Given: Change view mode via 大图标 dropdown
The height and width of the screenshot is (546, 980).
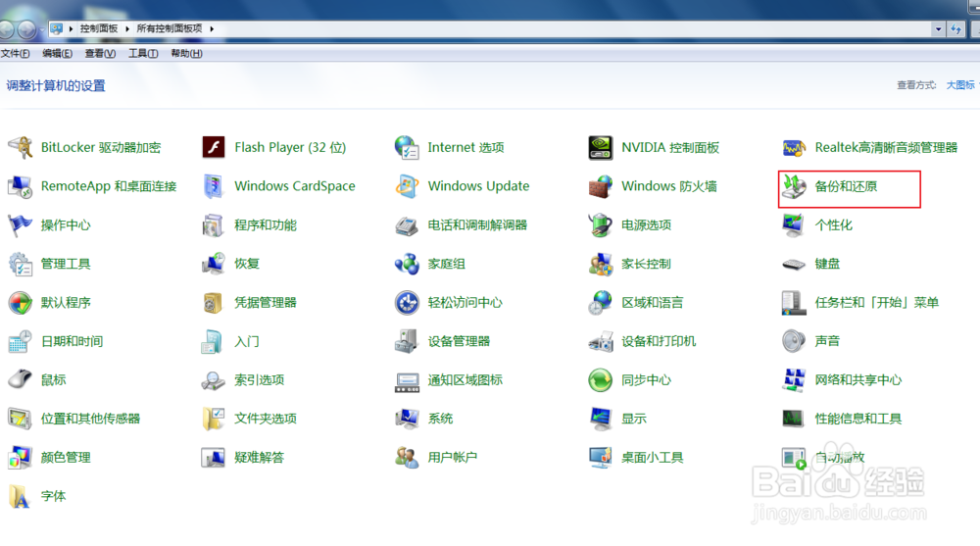Looking at the screenshot, I should click(x=962, y=85).
